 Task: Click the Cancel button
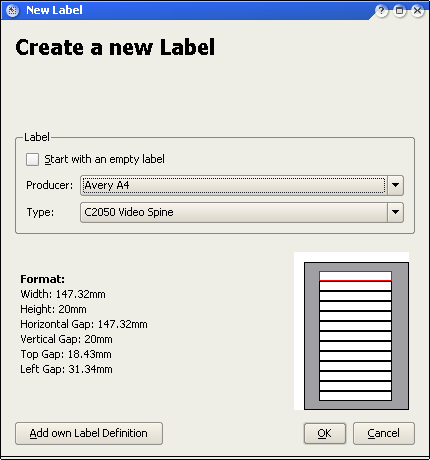point(384,433)
